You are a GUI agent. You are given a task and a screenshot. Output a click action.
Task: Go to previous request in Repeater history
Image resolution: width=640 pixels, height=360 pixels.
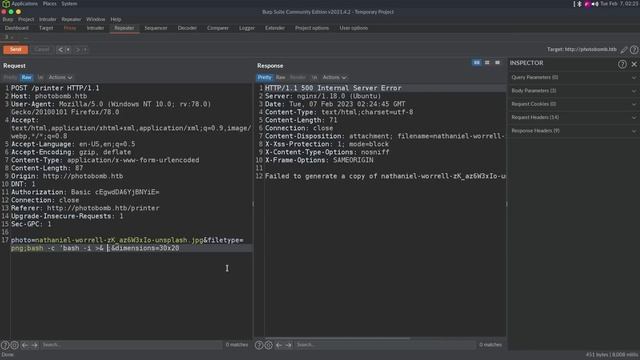point(60,50)
